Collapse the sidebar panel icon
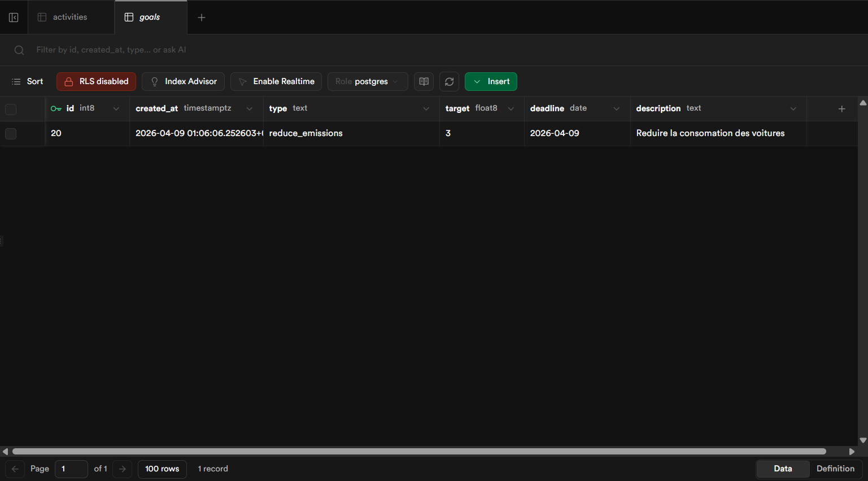 (14, 18)
